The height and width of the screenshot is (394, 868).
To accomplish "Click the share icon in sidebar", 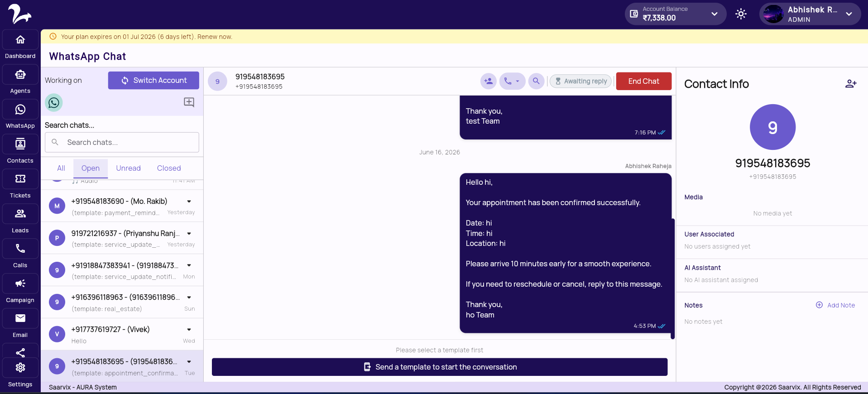I will 20,352.
